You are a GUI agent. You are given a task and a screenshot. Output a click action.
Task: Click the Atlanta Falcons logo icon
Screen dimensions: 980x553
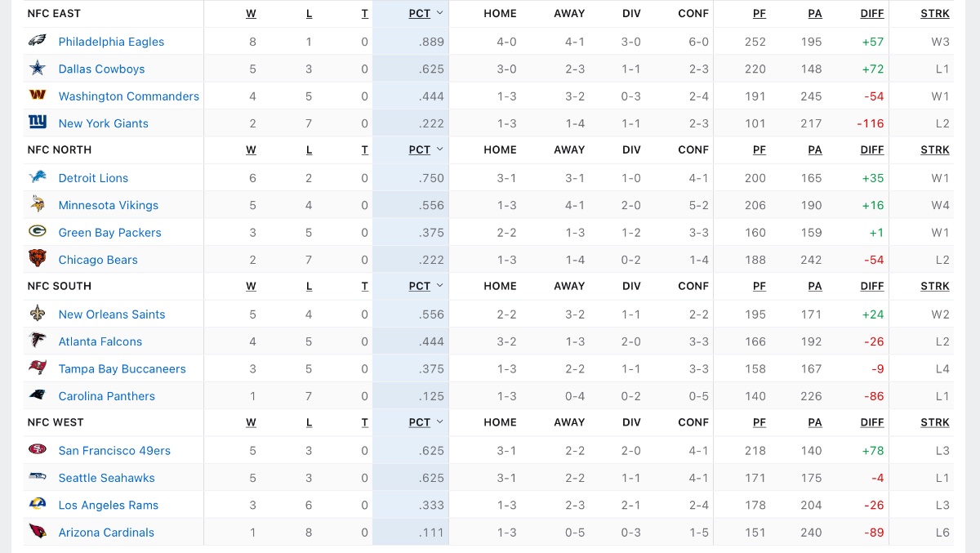[x=38, y=341]
